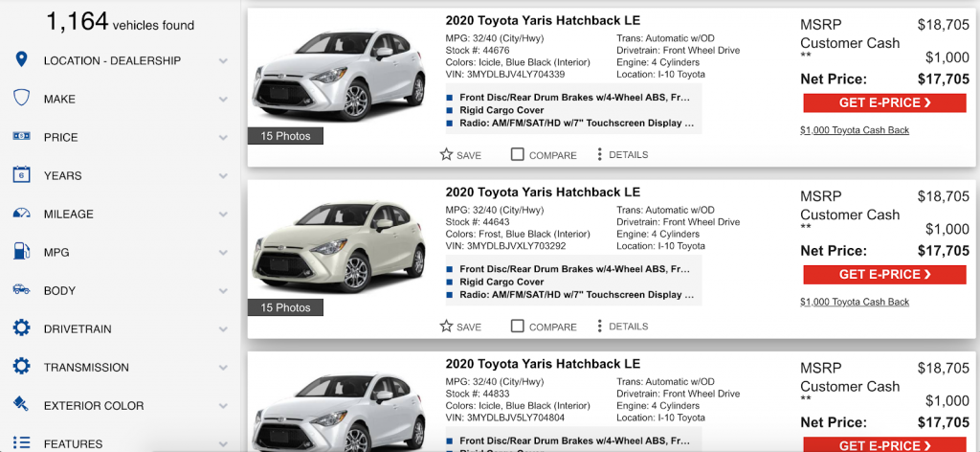Save the first Yaris with star icon
This screenshot has width=980, height=452.
pyautogui.click(x=447, y=154)
